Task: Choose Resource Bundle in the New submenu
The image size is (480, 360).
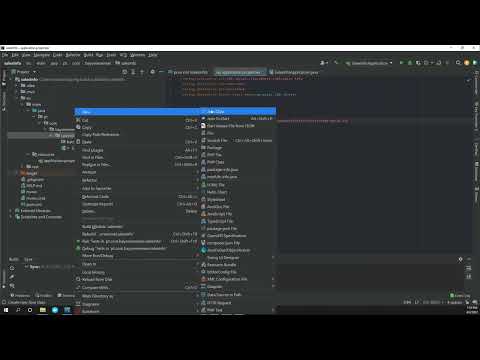Action: click(x=238, y=265)
